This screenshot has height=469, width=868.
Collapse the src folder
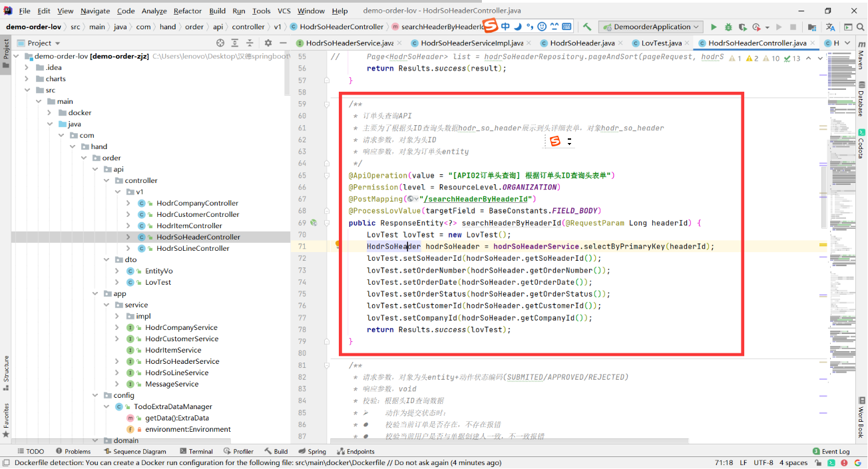click(x=26, y=90)
